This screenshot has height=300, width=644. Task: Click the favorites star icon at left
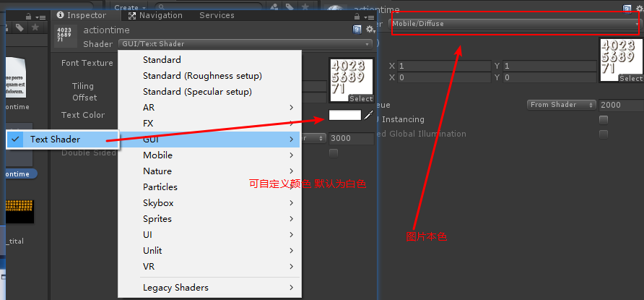35,27
